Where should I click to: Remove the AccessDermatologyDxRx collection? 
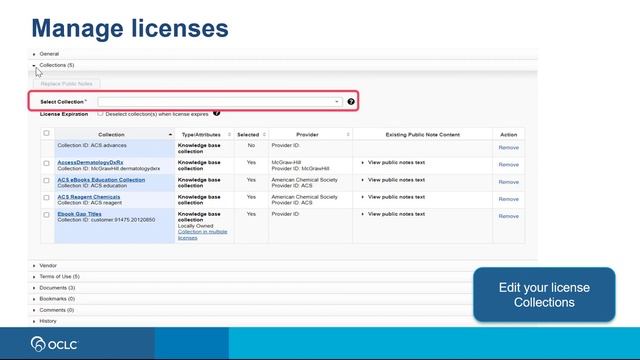509,165
